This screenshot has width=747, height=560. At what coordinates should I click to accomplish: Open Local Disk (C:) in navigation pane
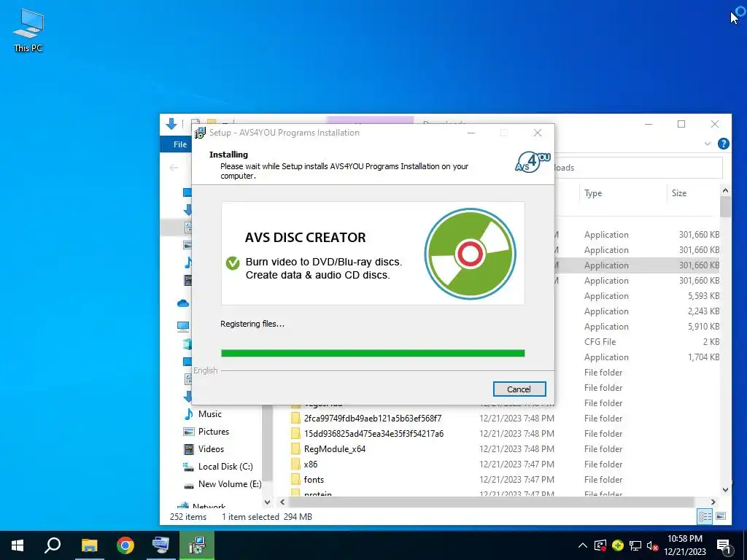click(x=225, y=467)
